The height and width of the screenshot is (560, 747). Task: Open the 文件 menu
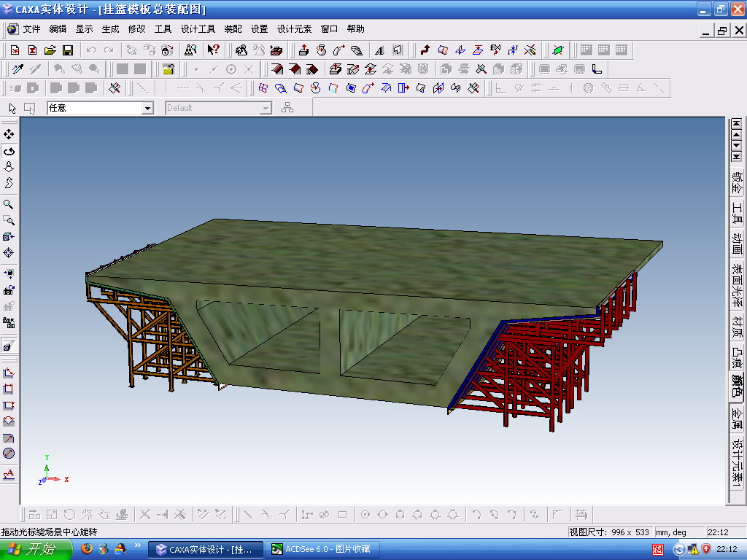(31, 29)
